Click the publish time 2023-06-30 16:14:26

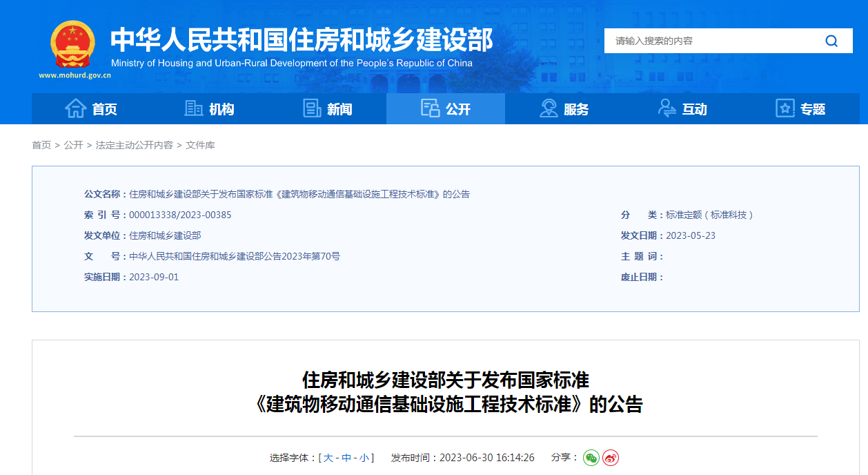487,458
